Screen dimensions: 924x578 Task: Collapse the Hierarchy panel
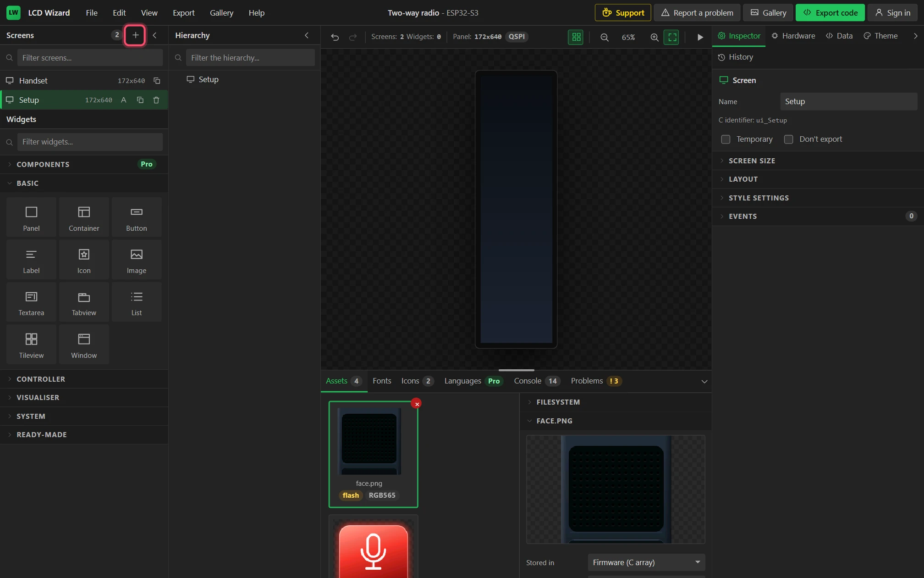click(307, 35)
